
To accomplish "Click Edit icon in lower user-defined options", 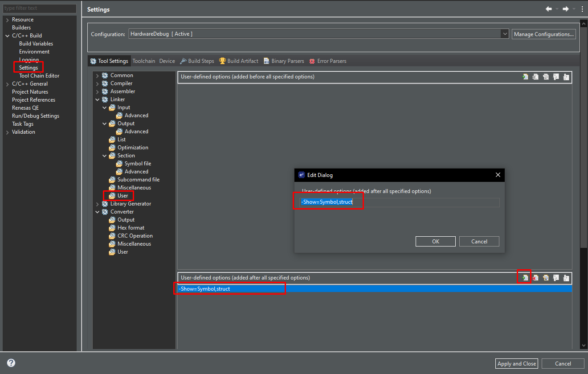I will tap(546, 278).
